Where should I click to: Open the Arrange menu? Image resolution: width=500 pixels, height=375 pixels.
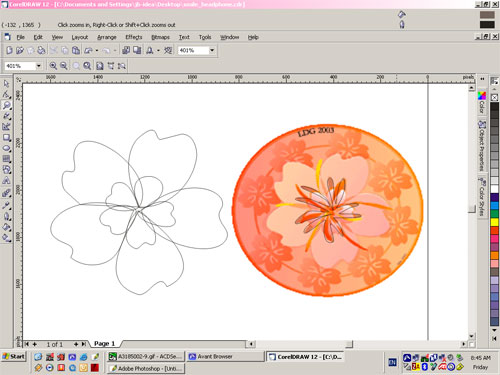pyautogui.click(x=107, y=37)
